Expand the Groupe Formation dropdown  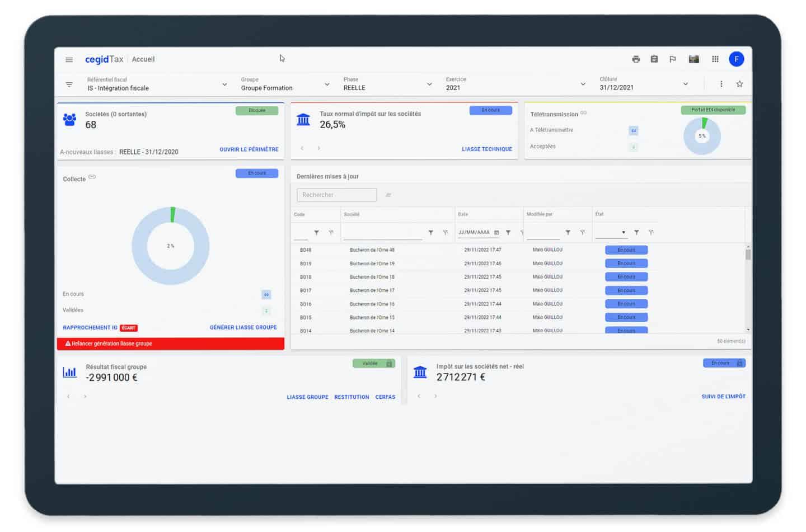[x=327, y=84]
